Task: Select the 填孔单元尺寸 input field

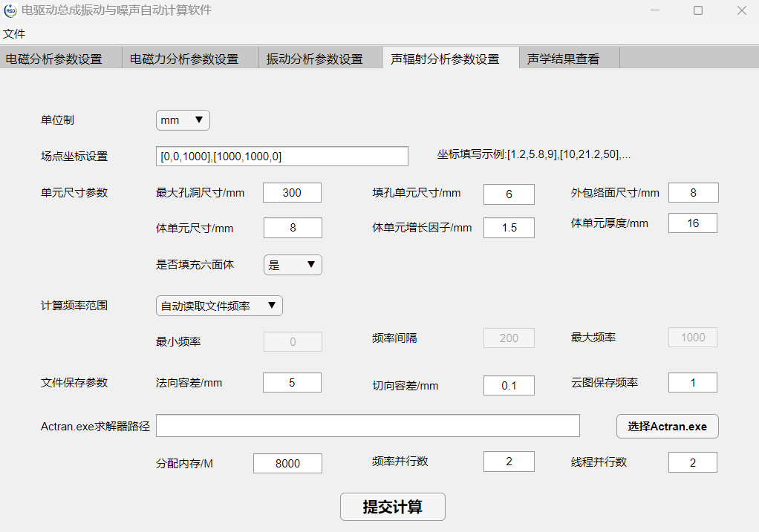Action: click(x=509, y=194)
